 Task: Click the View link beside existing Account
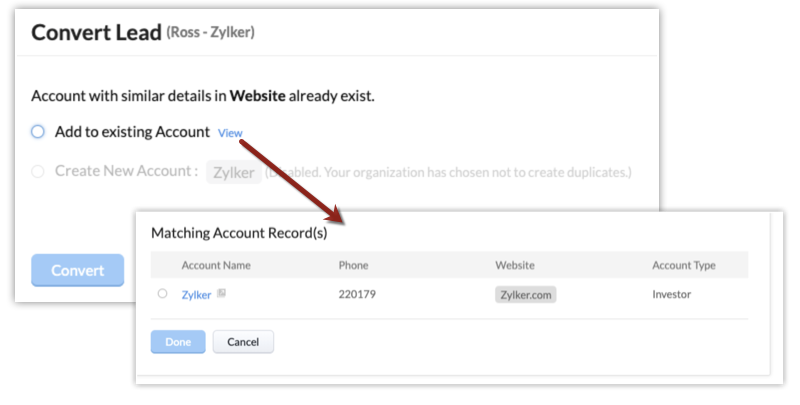pyautogui.click(x=230, y=133)
